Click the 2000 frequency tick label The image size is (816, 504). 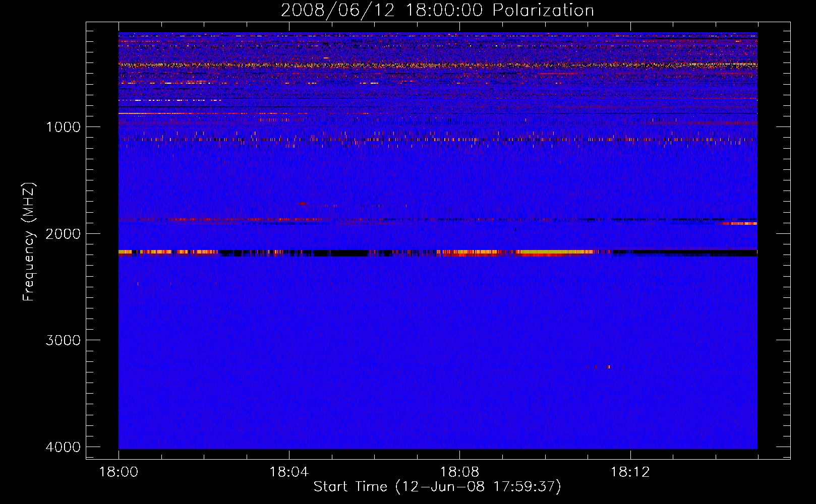(63, 234)
